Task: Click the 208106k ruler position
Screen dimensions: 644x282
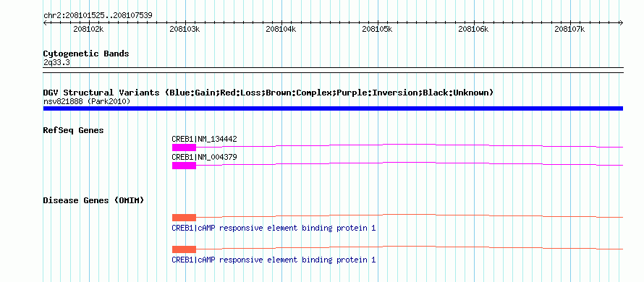Action: coord(473,29)
